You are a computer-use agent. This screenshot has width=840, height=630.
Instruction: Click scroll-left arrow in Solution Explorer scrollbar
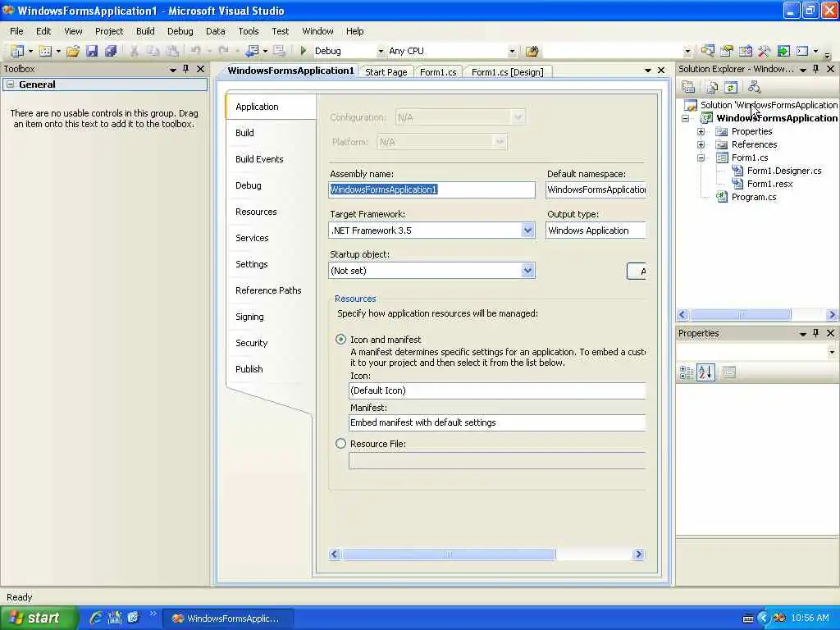(682, 314)
